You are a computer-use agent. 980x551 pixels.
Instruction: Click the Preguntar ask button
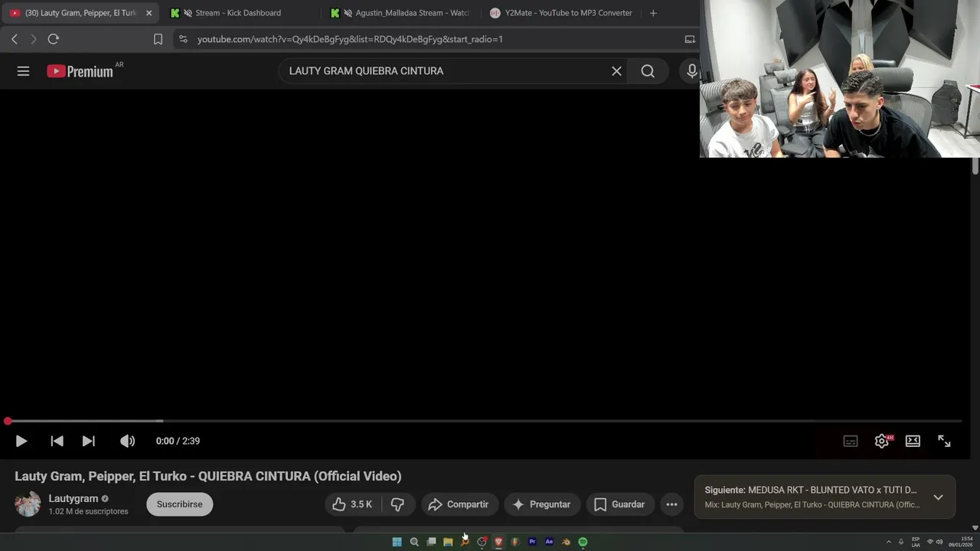pyautogui.click(x=541, y=504)
